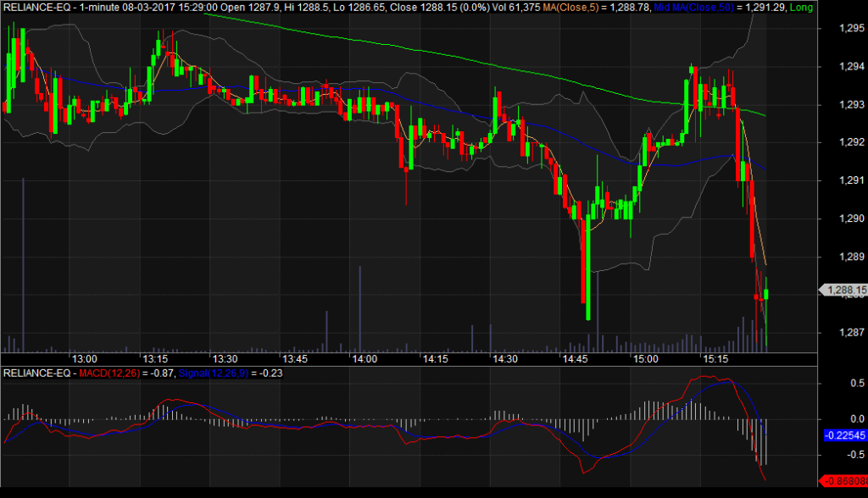
Task: Click the red -0.86808 MACD value tag
Action: (844, 479)
